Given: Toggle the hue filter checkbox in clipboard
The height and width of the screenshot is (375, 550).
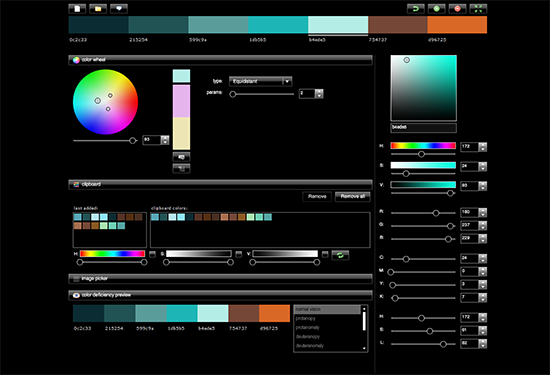Looking at the screenshot, I should point(152,254).
